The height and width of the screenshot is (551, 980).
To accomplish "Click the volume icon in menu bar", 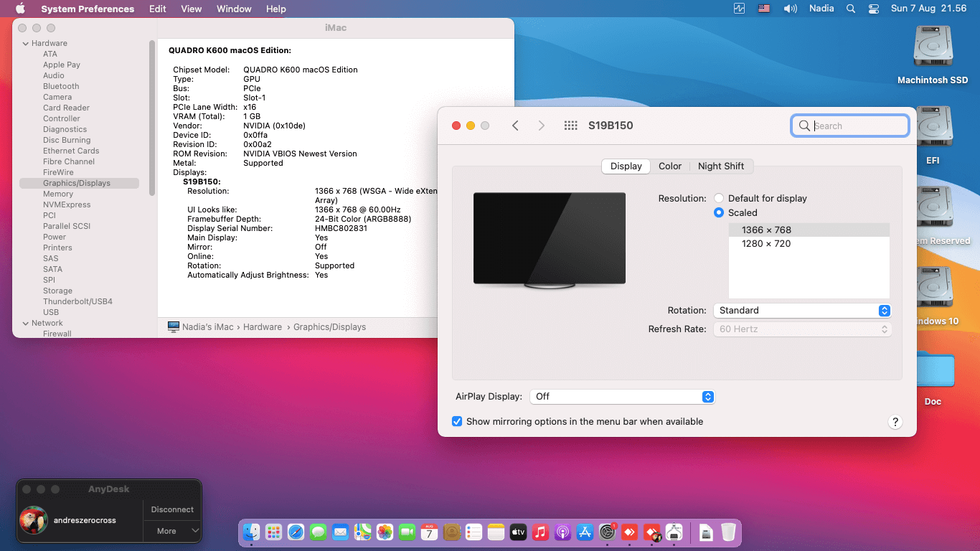I will 790,9.
